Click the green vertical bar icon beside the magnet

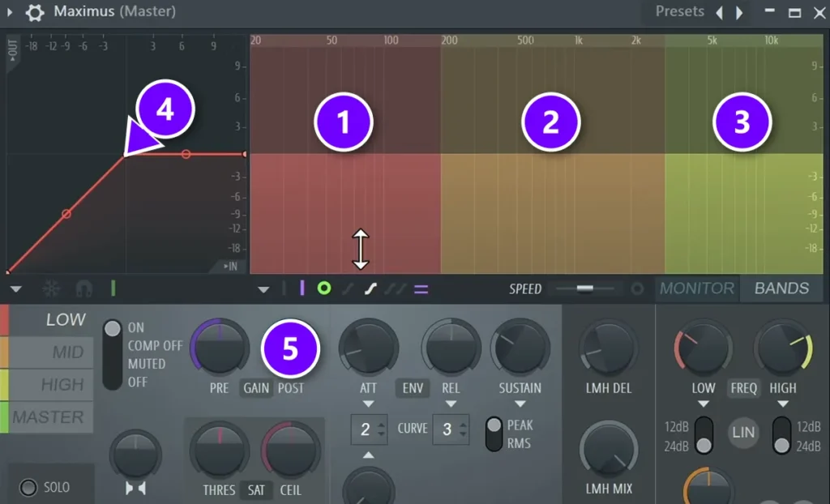[x=113, y=288]
